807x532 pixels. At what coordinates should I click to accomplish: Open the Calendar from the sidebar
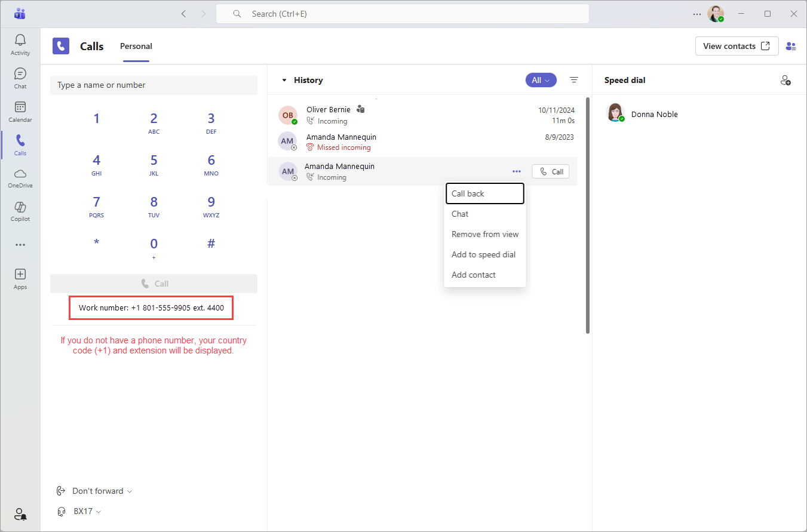pos(20,110)
